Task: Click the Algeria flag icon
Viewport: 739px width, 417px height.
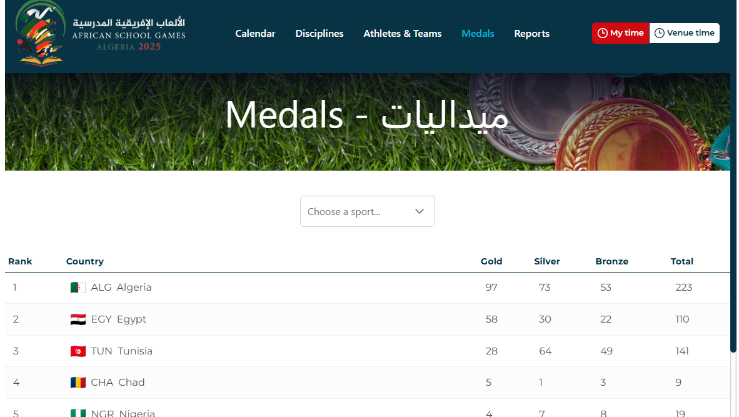Action: click(77, 288)
